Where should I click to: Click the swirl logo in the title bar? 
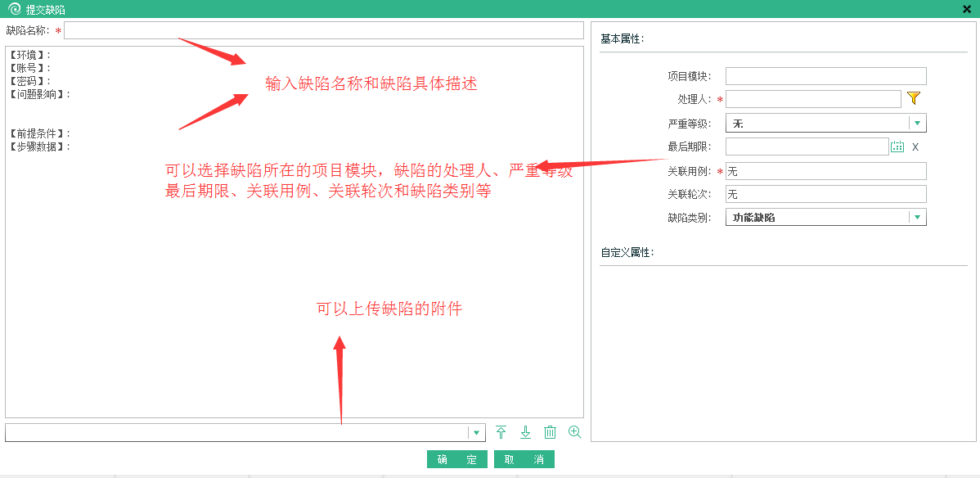(x=13, y=9)
